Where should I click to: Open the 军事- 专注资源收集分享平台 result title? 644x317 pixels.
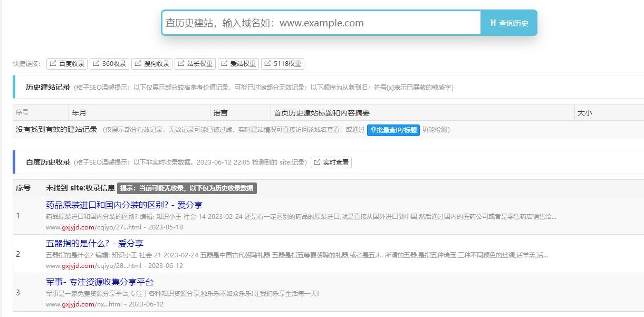[x=100, y=282]
